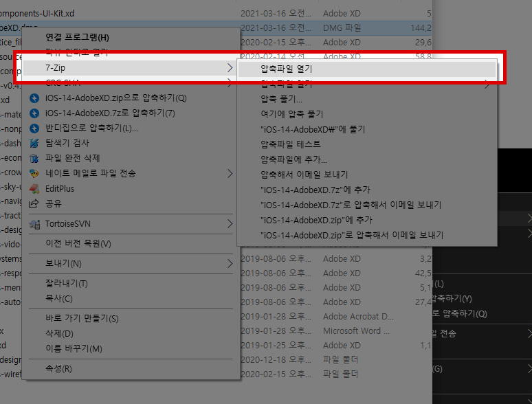Choose 바로 가기 만들기(S)
532x404 pixels.
click(x=82, y=318)
